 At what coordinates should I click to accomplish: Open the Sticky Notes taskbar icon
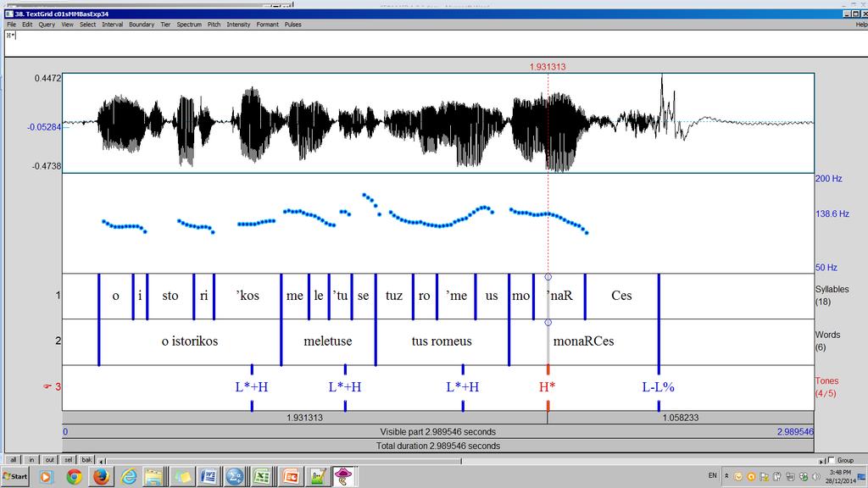[181, 476]
